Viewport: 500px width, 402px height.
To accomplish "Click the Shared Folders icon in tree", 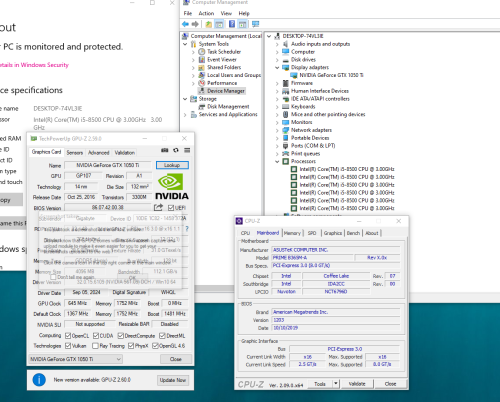I will click(202, 67).
